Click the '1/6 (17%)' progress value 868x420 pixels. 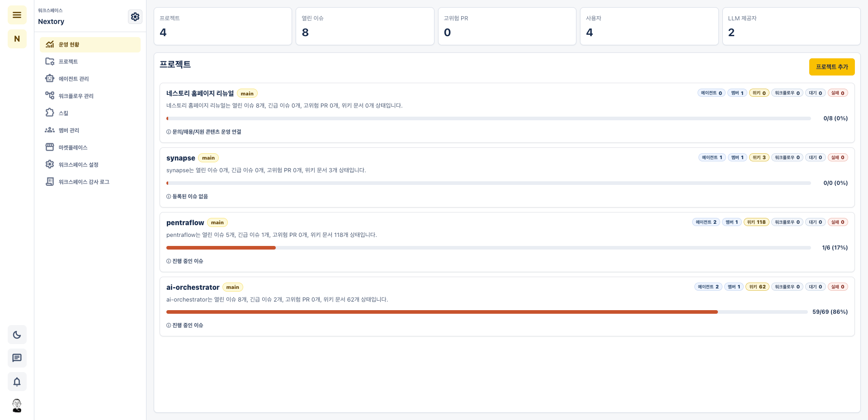[835, 248]
